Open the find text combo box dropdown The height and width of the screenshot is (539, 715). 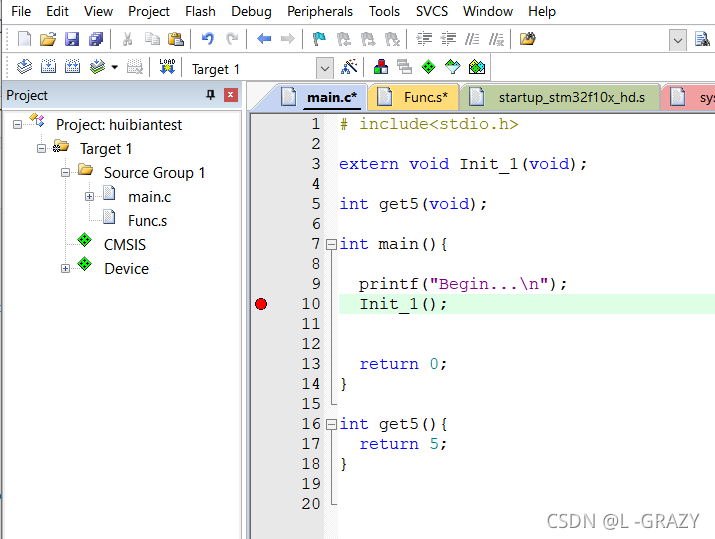pyautogui.click(x=678, y=41)
